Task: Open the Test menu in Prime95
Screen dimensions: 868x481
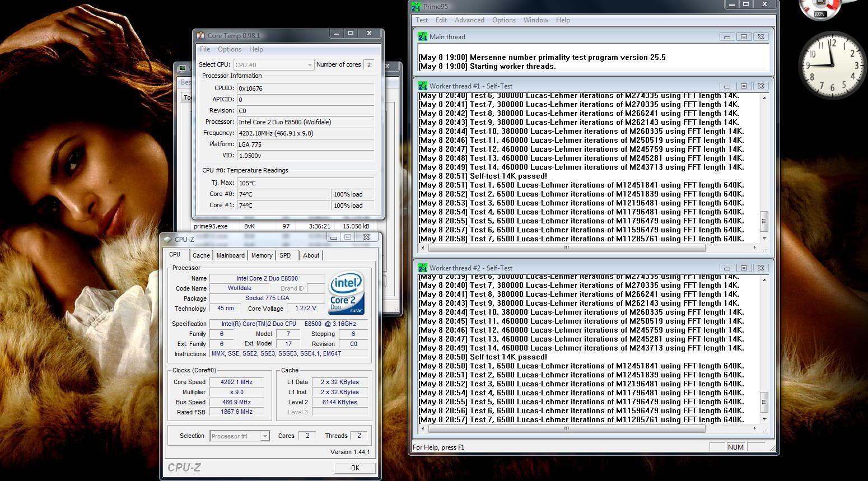Action: click(x=422, y=20)
